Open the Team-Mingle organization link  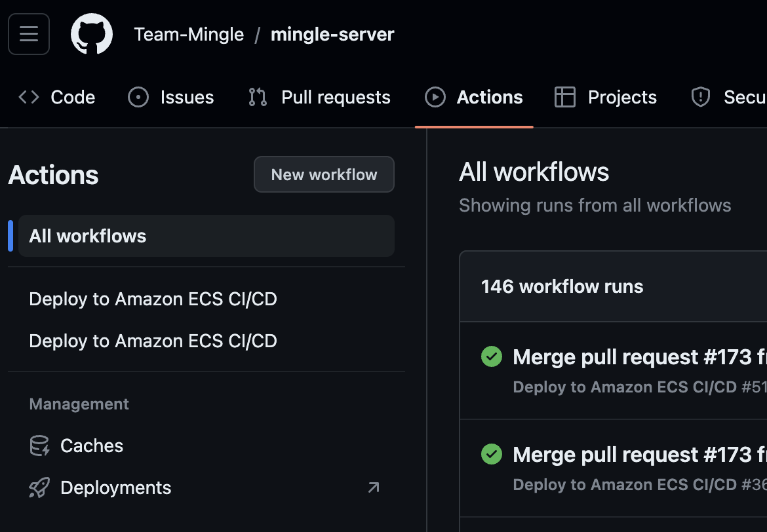189,33
